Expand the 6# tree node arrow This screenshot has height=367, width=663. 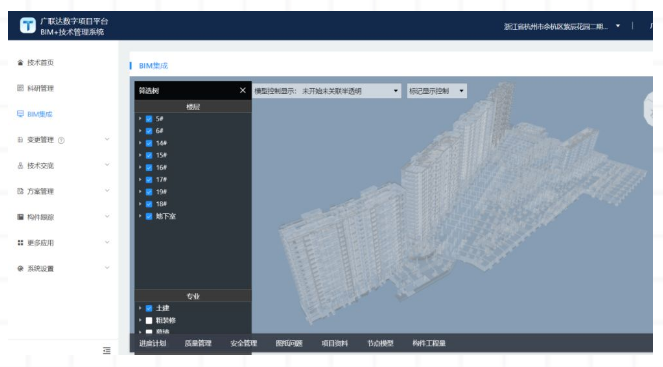(140, 131)
